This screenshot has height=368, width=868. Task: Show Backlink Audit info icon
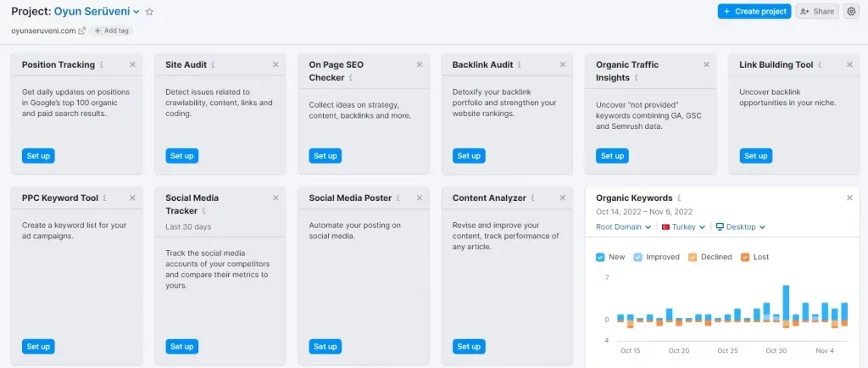pos(520,64)
